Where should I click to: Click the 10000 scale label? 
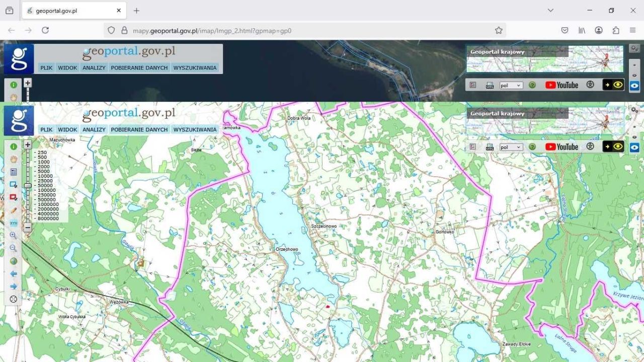click(x=44, y=176)
